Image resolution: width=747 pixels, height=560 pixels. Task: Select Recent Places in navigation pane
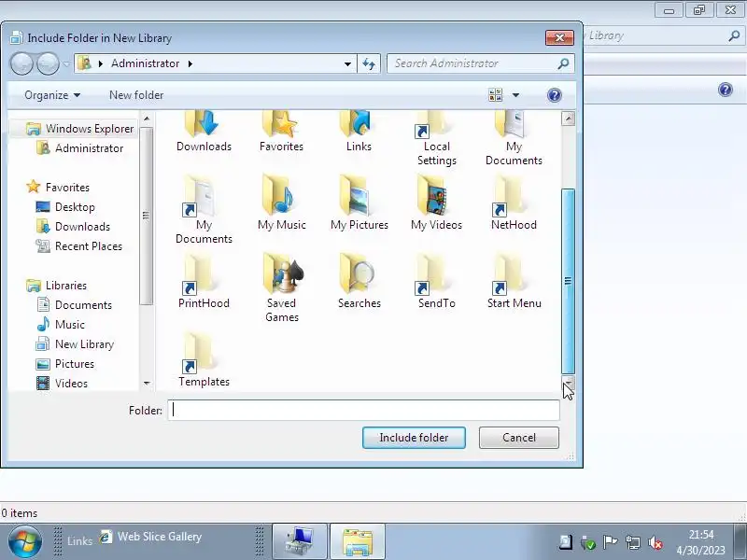pyautogui.click(x=79, y=246)
